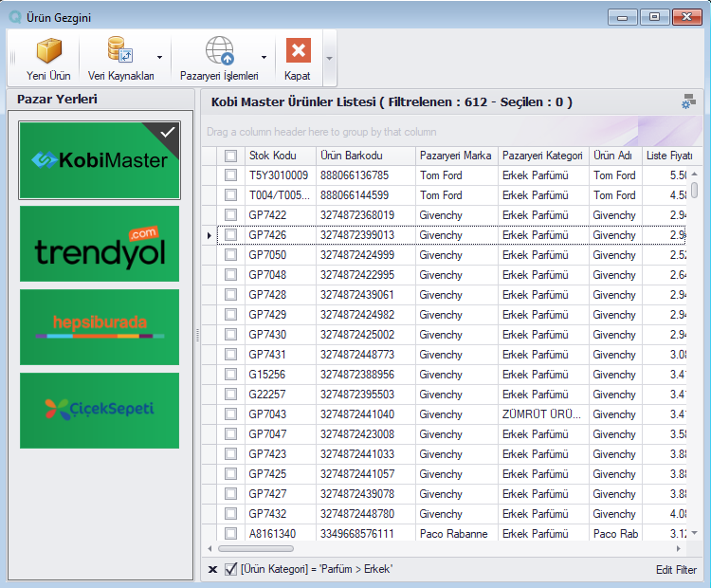Click horizontal scrollbar right arrow
Screen dimensions: 711x588
pyautogui.click(x=679, y=548)
